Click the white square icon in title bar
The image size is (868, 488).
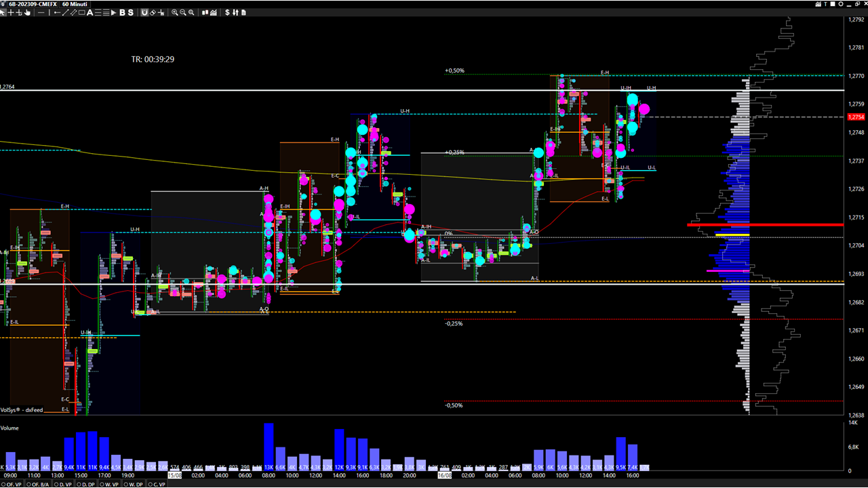833,4
